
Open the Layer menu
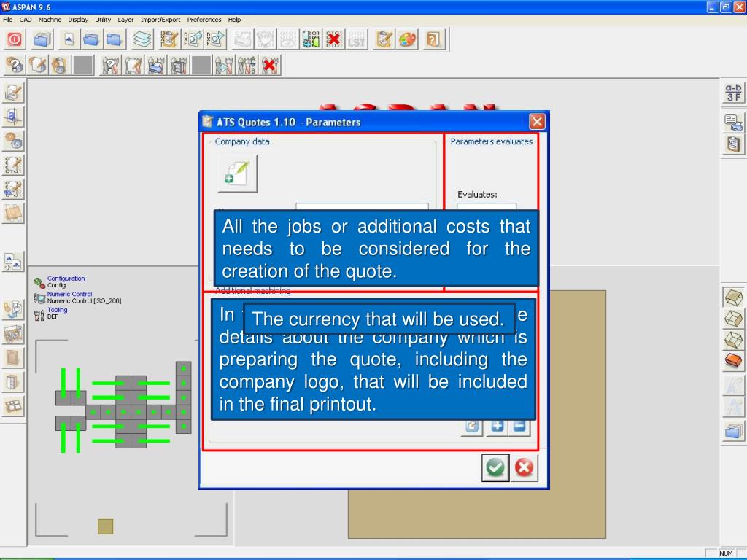[x=125, y=20]
